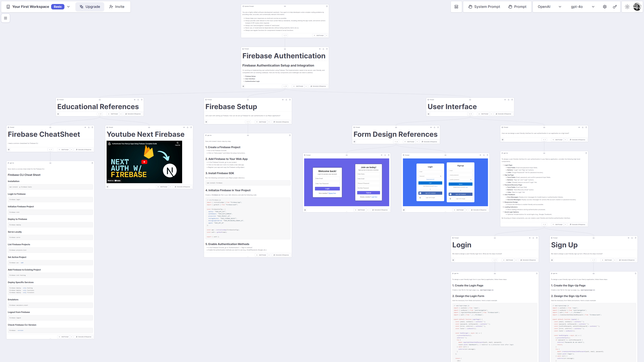Click the purple Welcome back form image
Screen dimensions: 644x362
coord(346,182)
